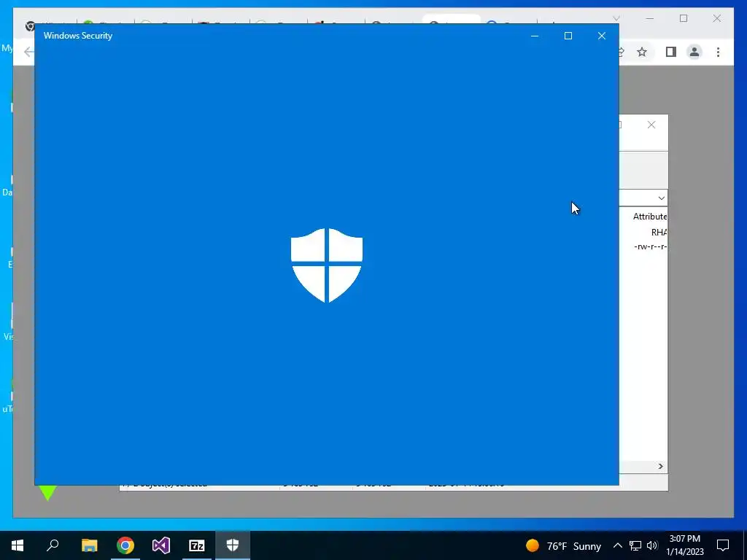The height and width of the screenshot is (560, 747).
Task: Switch to 7-Zip in taskbar
Action: (x=197, y=545)
